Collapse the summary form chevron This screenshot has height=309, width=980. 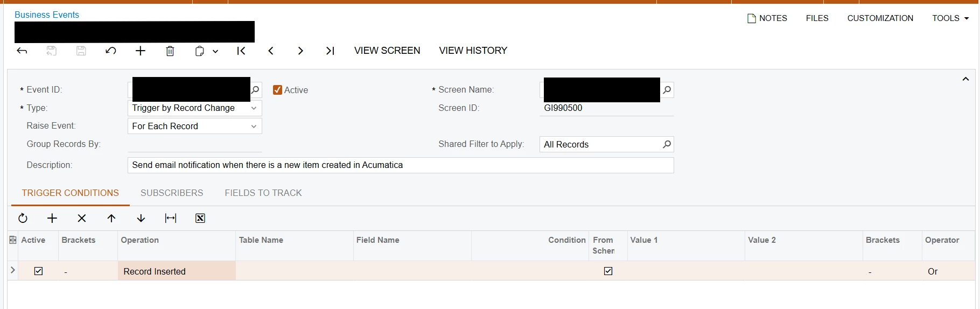(965, 79)
